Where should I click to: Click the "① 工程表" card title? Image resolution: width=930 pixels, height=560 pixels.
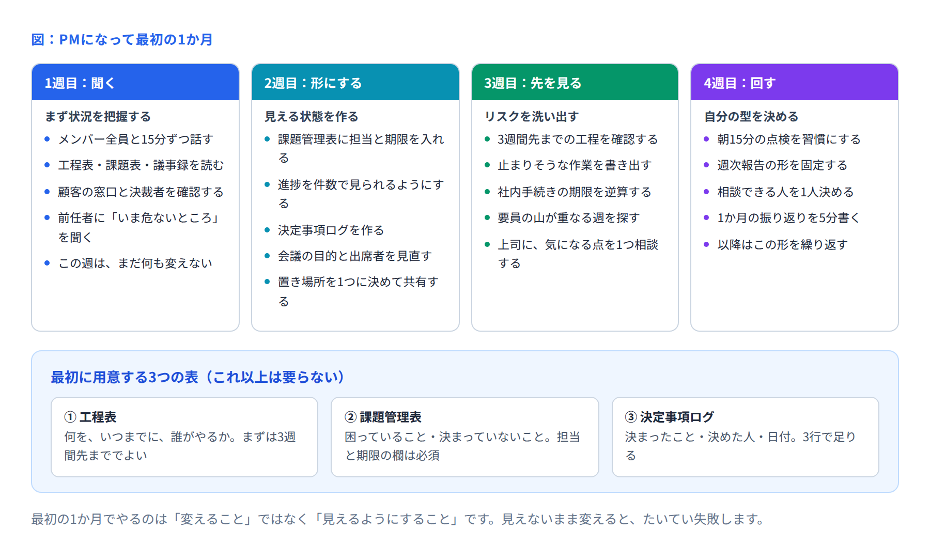tap(90, 417)
